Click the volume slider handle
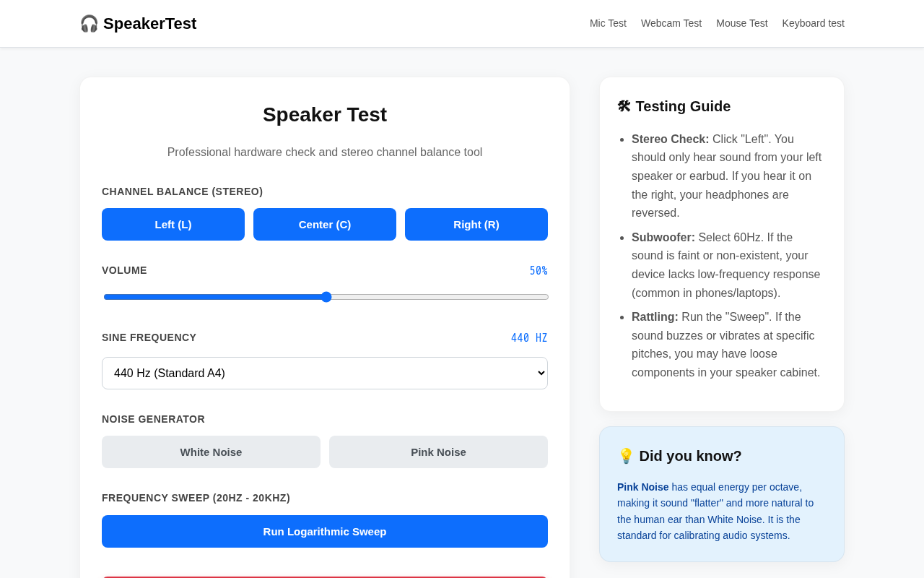Screen dimensions: 924x578 point(326,297)
